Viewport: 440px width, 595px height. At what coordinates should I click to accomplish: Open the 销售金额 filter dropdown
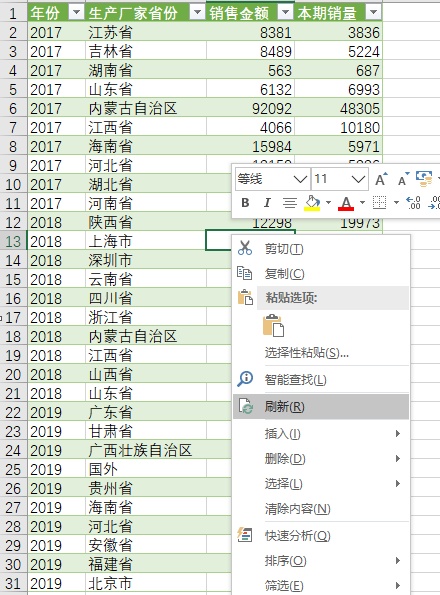coord(285,13)
